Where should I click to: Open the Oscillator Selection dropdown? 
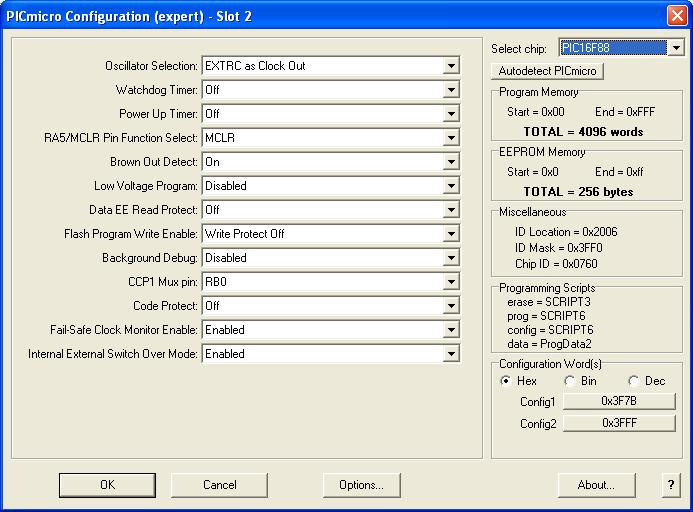(x=451, y=66)
